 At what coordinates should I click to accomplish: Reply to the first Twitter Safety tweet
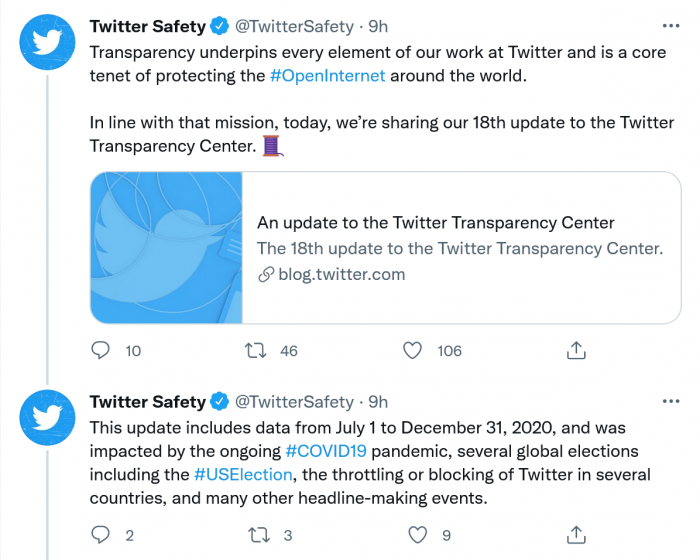point(101,350)
